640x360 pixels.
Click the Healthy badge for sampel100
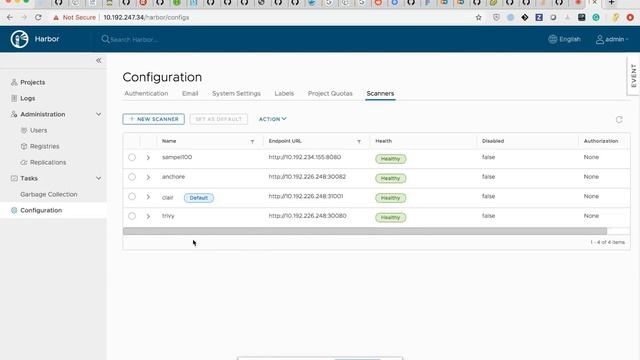tap(391, 159)
